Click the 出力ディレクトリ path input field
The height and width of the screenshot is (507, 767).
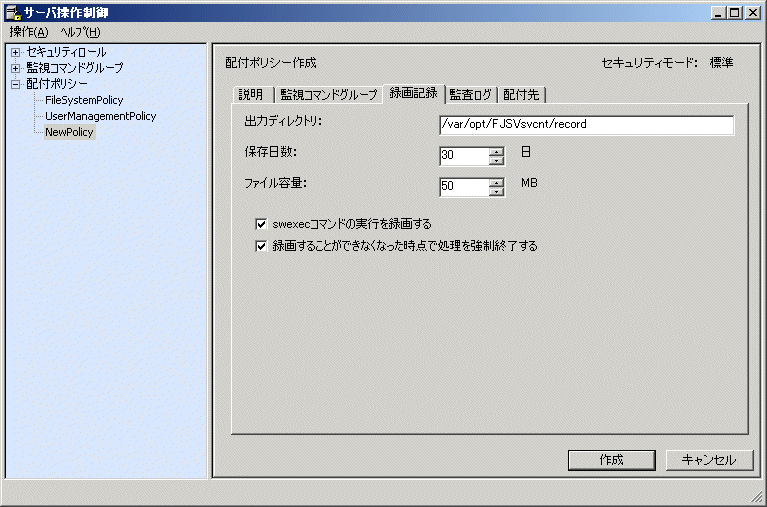click(x=587, y=125)
